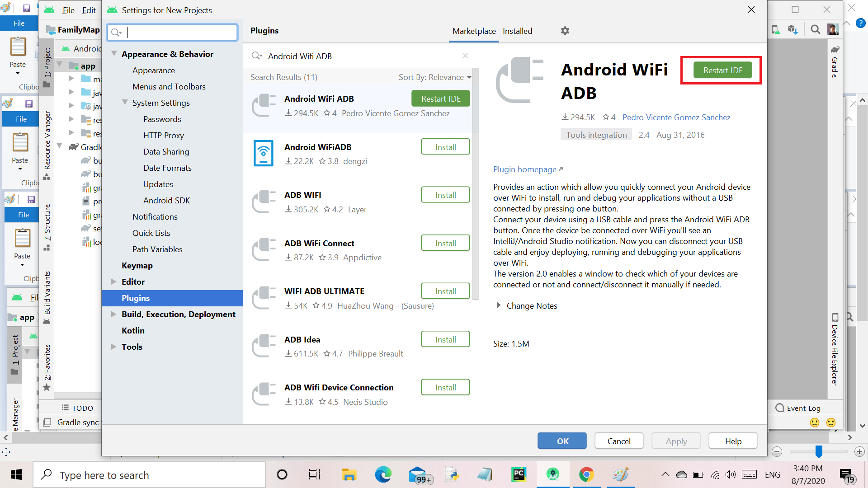Open the search everywhere magnifier in Android Studio
The image size is (868, 488).
[x=815, y=29]
